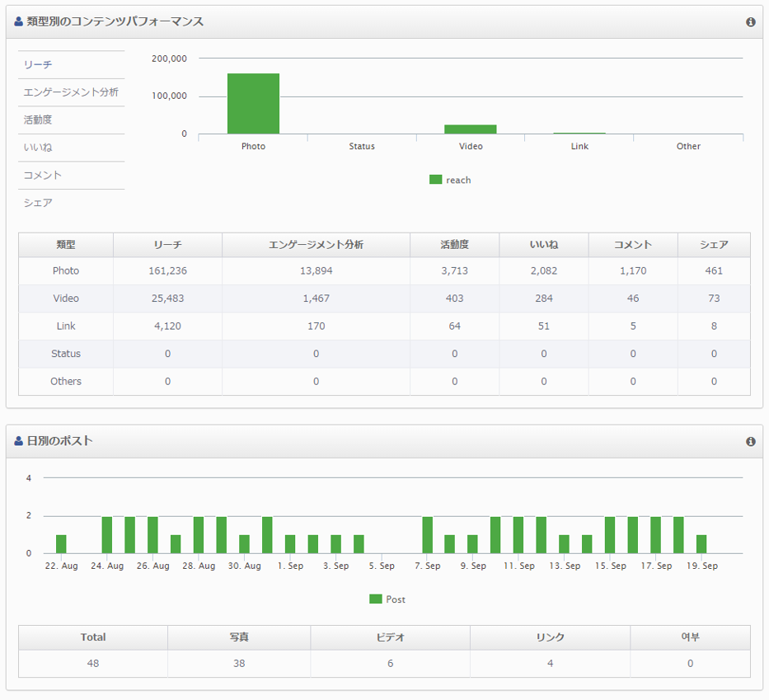
Task: Click the Video reach bar in chart
Action: (x=471, y=129)
